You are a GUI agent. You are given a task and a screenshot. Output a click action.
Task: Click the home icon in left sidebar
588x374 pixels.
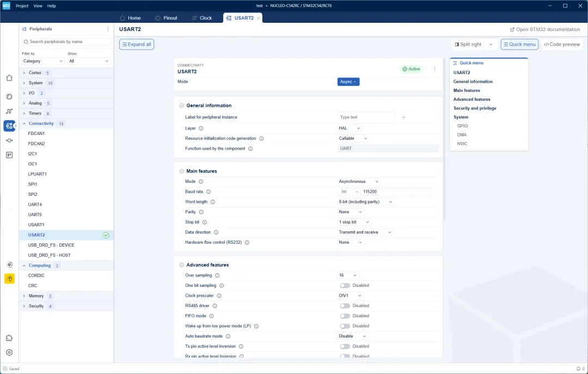[x=9, y=78]
